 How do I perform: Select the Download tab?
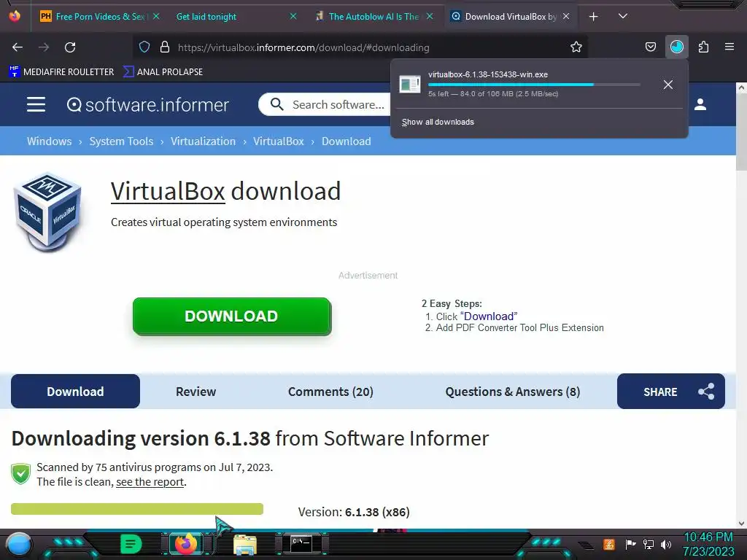(x=75, y=392)
